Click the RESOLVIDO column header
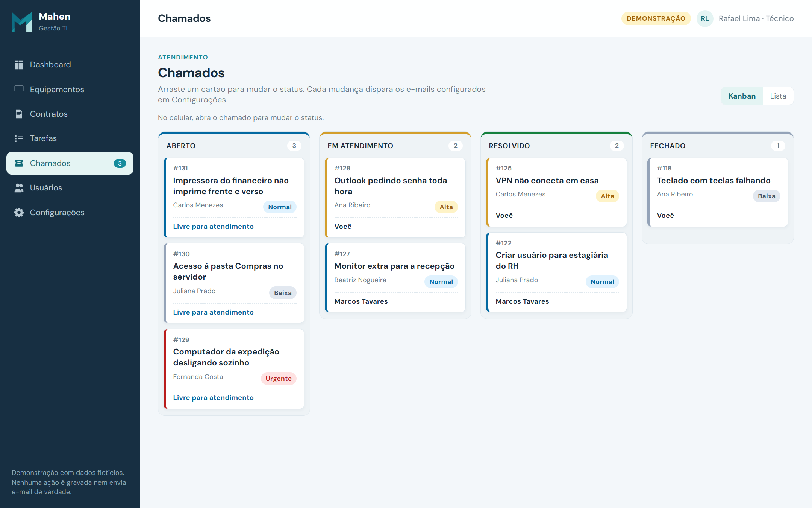812x508 pixels. point(509,146)
